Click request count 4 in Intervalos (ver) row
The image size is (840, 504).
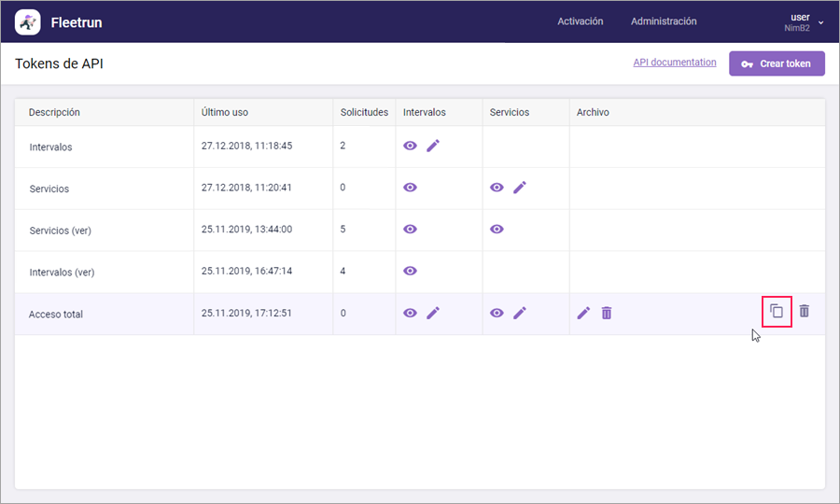[x=343, y=271]
